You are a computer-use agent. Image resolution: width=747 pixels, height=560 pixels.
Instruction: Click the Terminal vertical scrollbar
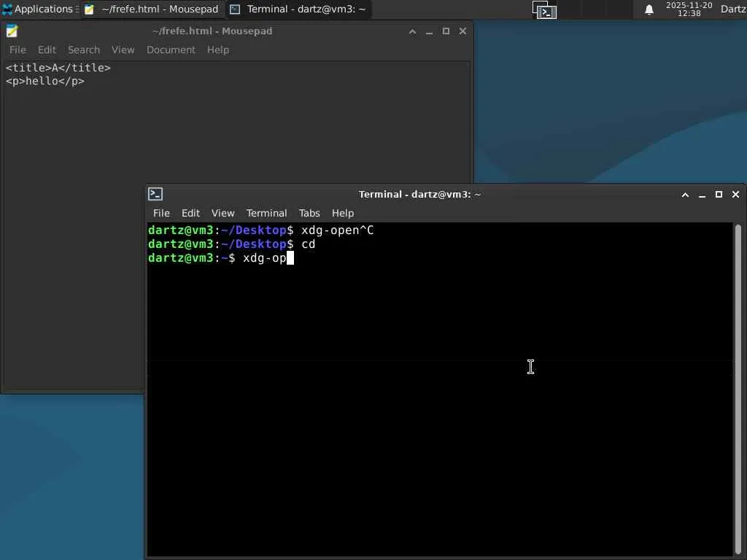[738, 389]
